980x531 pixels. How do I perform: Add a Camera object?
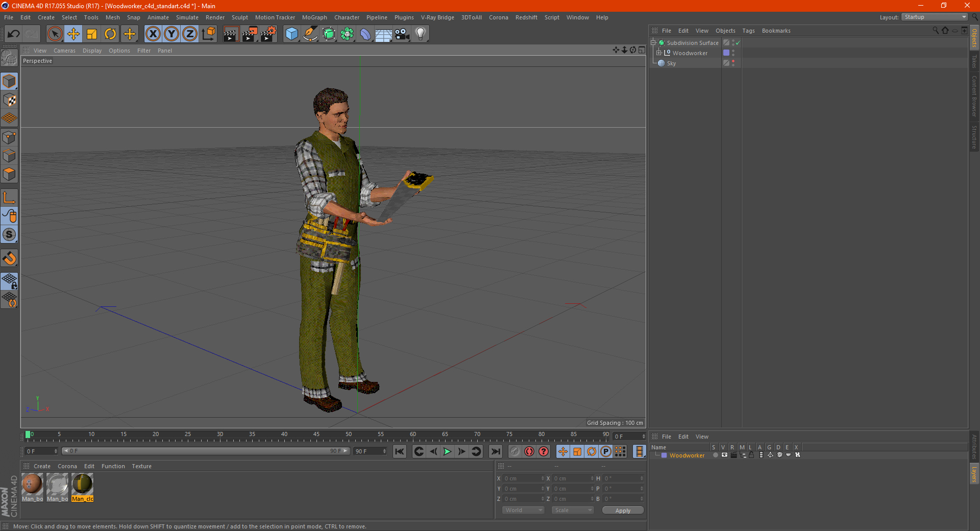pos(402,34)
